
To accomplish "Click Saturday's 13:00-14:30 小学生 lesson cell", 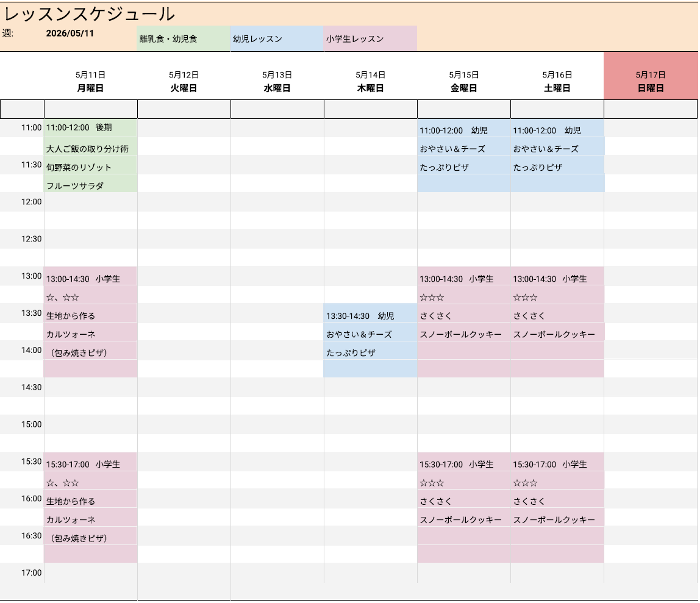I will click(x=557, y=279).
